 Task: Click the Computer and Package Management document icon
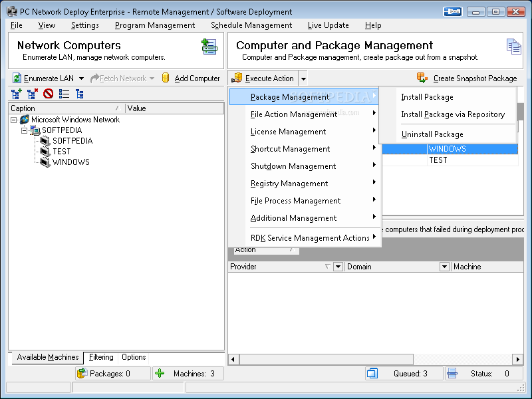pyautogui.click(x=513, y=47)
